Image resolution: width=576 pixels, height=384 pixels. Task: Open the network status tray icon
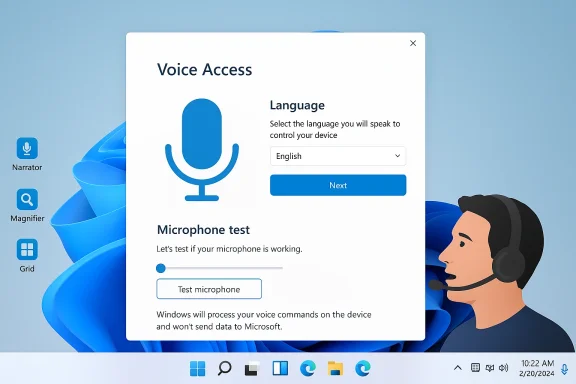point(490,367)
